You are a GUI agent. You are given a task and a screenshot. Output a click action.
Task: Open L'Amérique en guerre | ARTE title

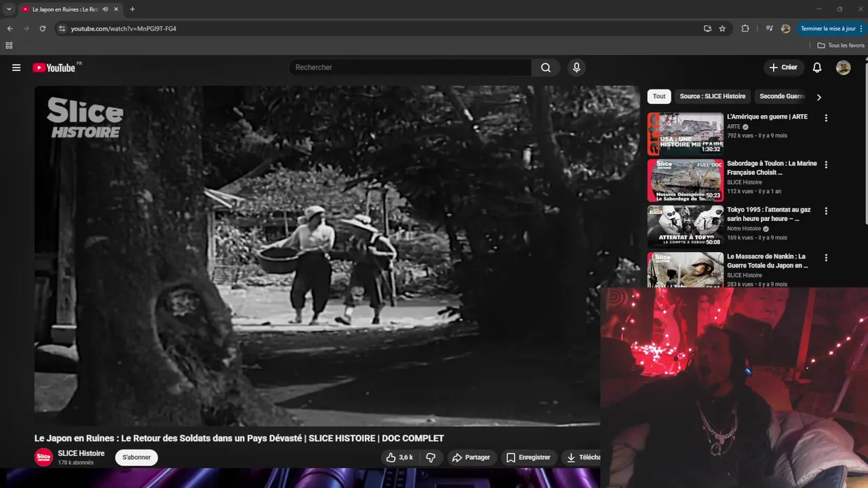tap(767, 117)
